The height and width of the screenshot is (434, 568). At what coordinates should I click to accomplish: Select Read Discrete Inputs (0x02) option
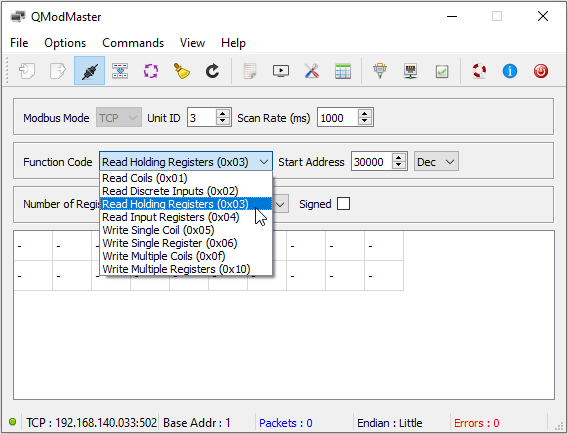tap(186, 191)
